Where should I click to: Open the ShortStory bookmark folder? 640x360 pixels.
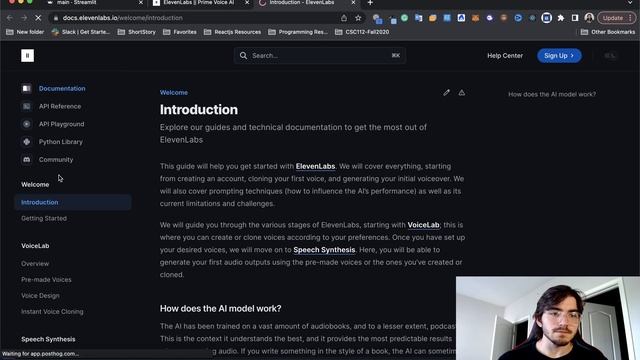pos(136,32)
